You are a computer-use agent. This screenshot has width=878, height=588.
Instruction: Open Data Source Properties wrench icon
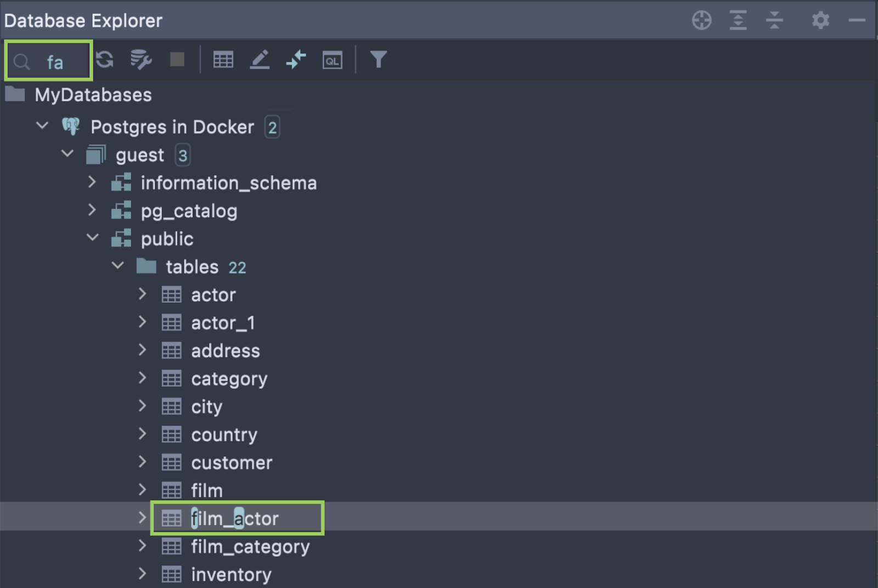(140, 59)
